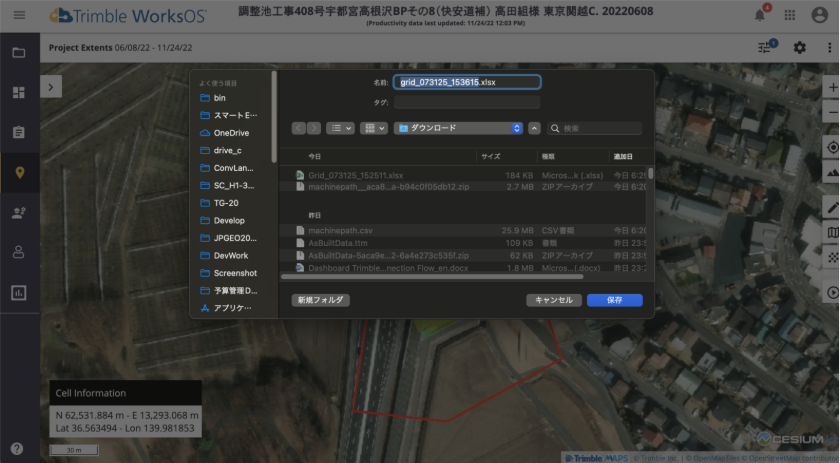Open the dashboard tiles icon in sidebar
840x463 pixels.
(19, 92)
